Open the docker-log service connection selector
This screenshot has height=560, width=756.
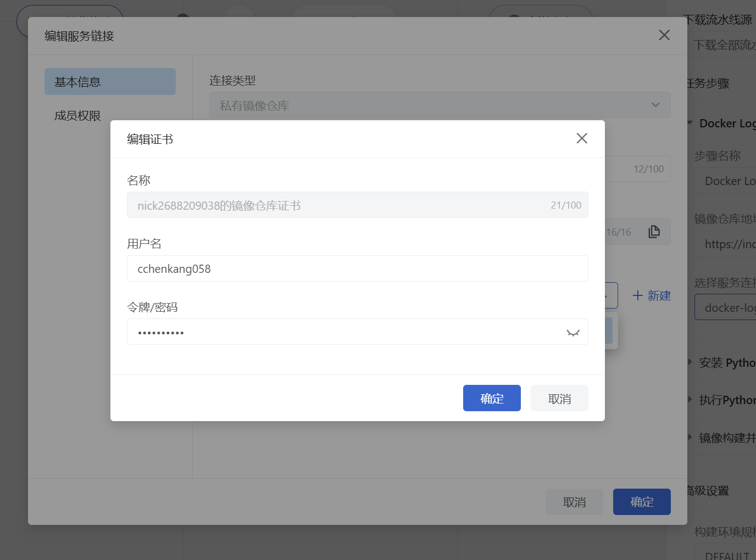(725, 307)
